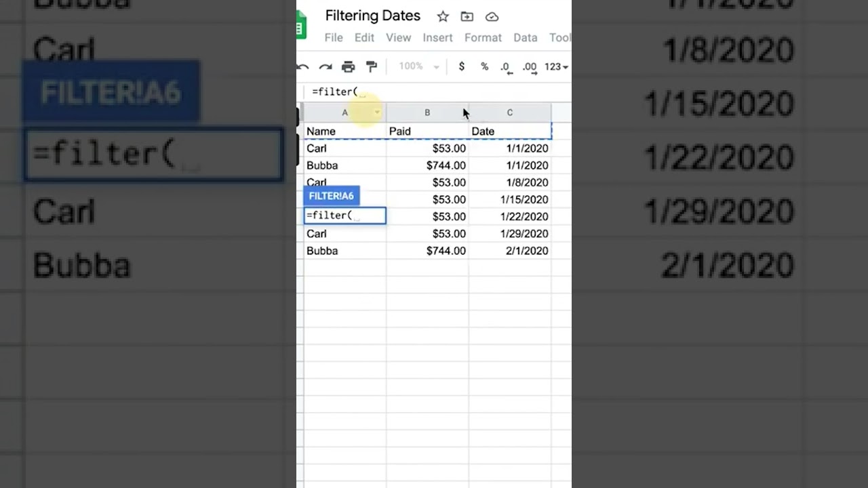Format cells as currency with dollar icon
The image size is (868, 488).
coord(462,66)
